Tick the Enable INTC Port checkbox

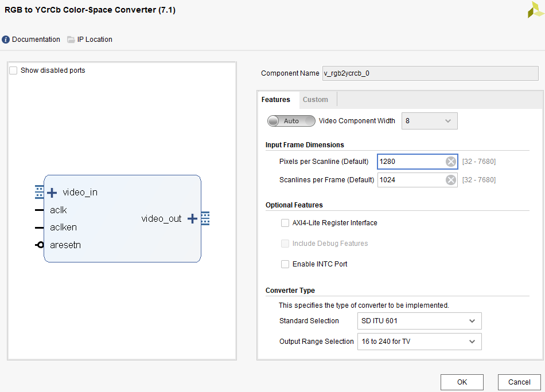pyautogui.click(x=285, y=264)
